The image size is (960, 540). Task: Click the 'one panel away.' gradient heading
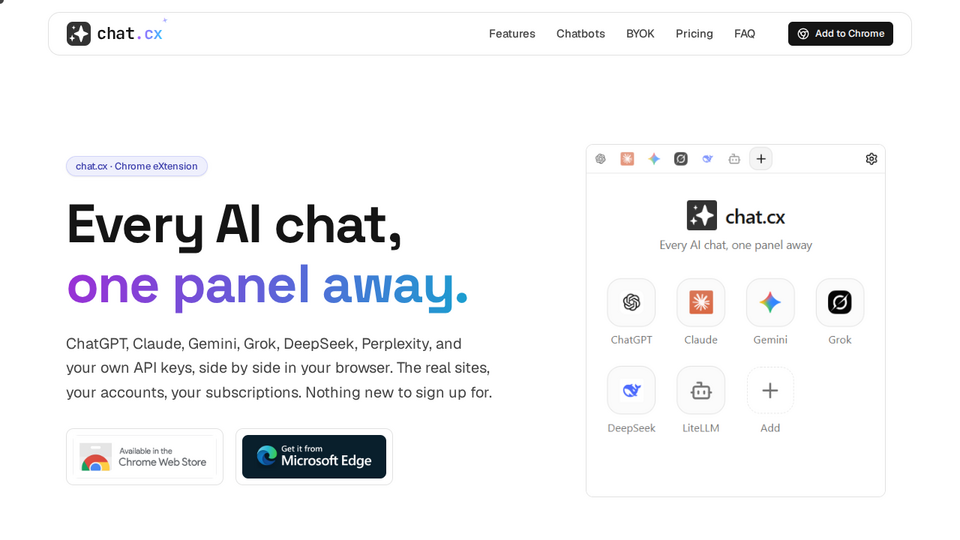coord(267,286)
